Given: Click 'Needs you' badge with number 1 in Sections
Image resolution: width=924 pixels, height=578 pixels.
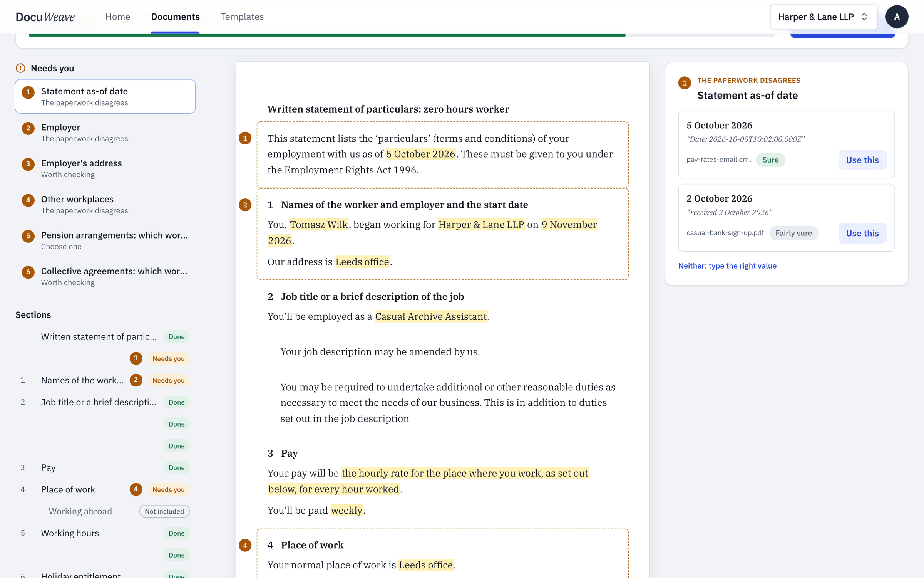Looking at the screenshot, I should pos(169,358).
